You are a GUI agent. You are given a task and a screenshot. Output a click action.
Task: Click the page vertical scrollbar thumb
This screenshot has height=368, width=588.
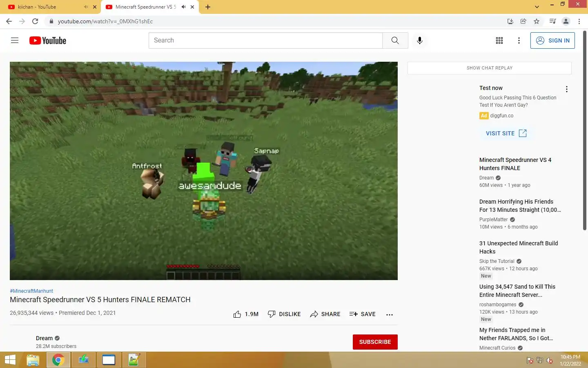[x=585, y=131]
